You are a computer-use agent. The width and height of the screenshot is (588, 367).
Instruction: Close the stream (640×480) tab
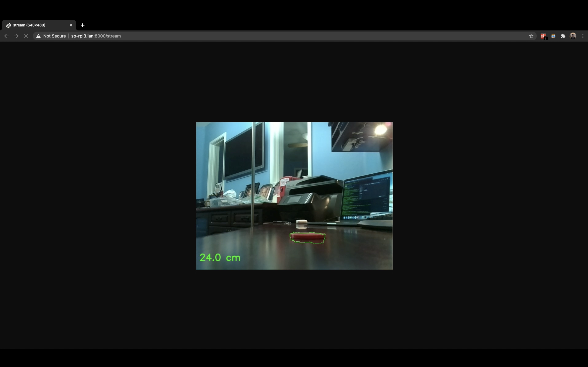pos(71,25)
